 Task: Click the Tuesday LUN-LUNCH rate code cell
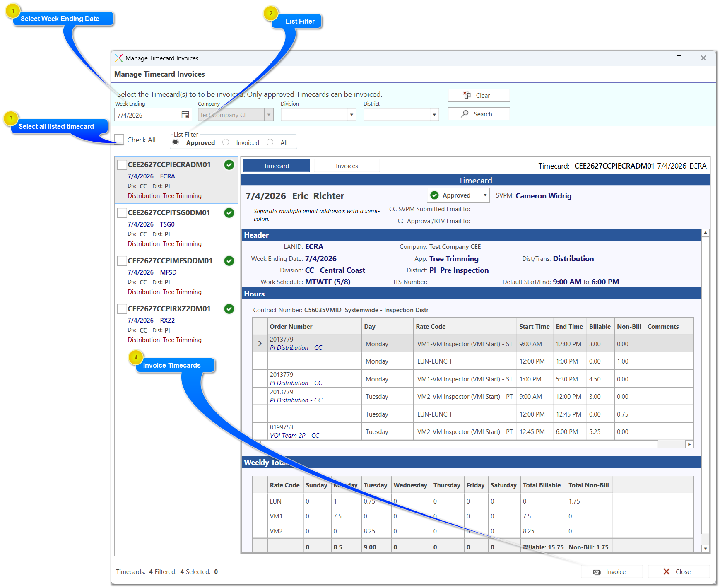coord(465,414)
